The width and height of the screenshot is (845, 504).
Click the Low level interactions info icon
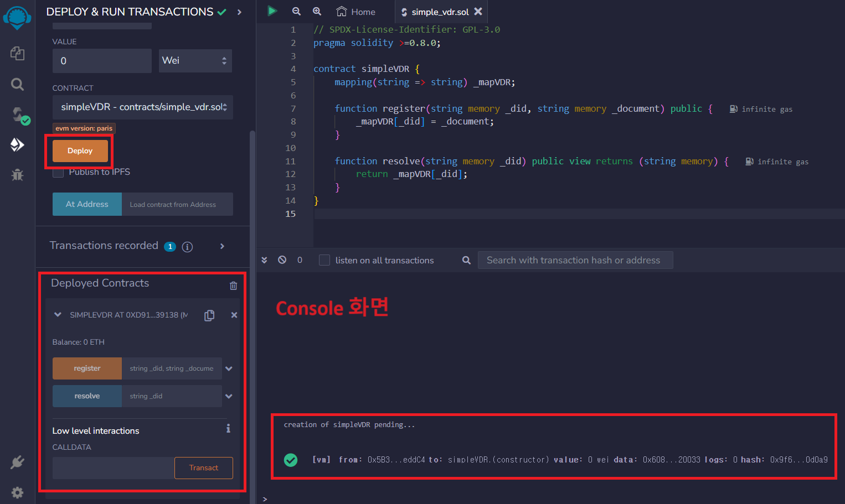228,429
